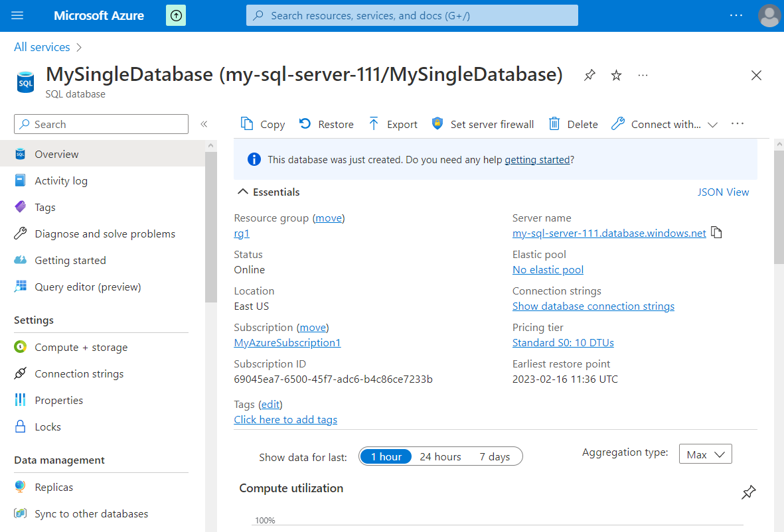Click the Locks padlock icon
The height and width of the screenshot is (532, 784).
tap(20, 426)
